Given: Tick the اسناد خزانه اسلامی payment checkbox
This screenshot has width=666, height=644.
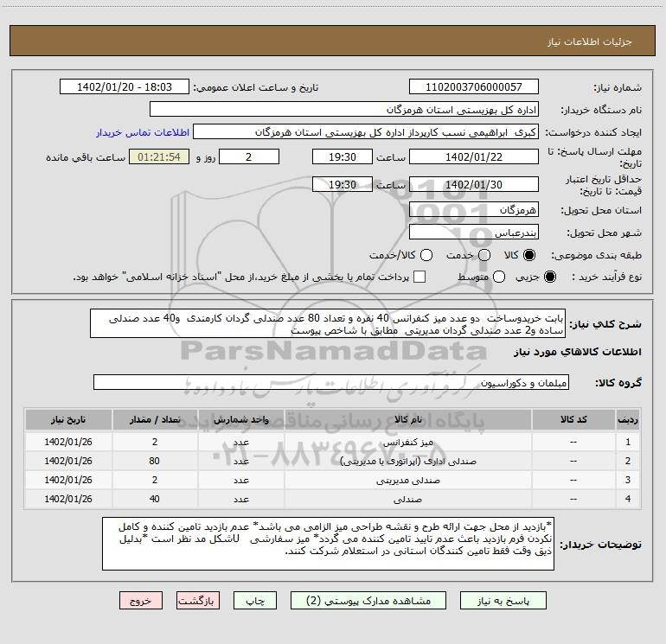Looking at the screenshot, I should click(419, 277).
